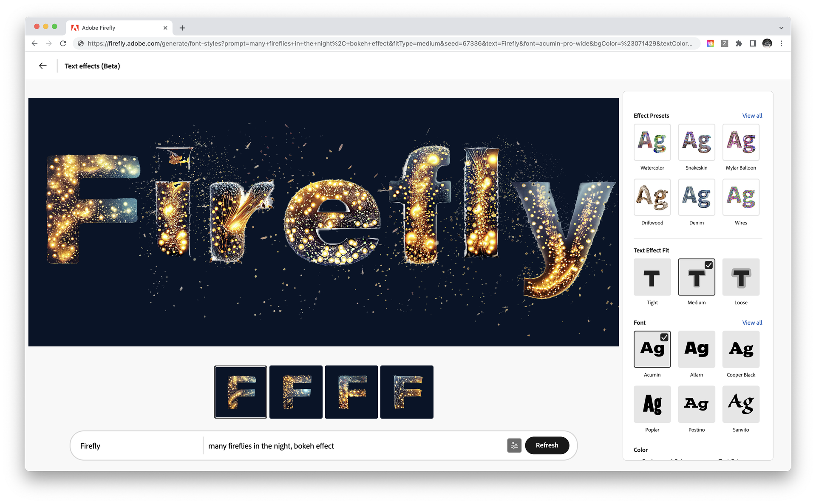Open the filter/settings icon in prompt bar
Viewport: 816px width, 504px height.
514,445
